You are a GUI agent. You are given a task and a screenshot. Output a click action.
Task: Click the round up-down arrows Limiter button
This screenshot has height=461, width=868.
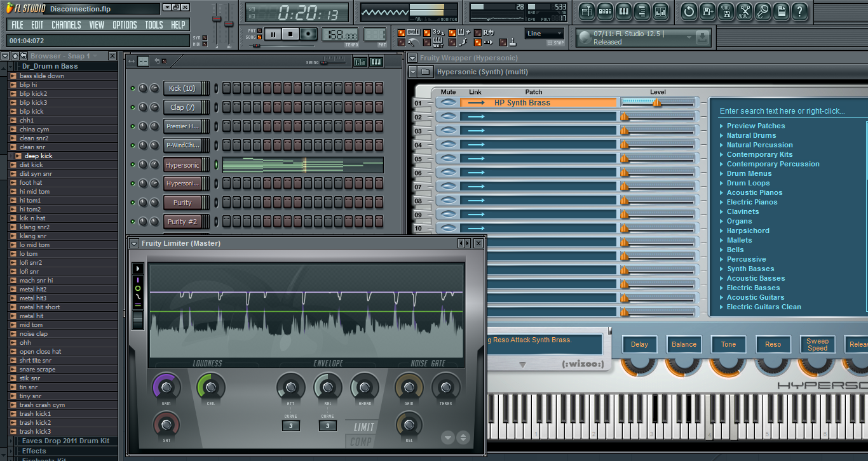pos(463,437)
